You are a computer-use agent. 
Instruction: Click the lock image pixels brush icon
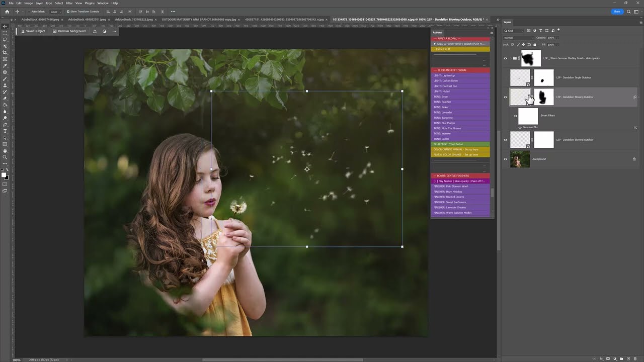(x=518, y=44)
